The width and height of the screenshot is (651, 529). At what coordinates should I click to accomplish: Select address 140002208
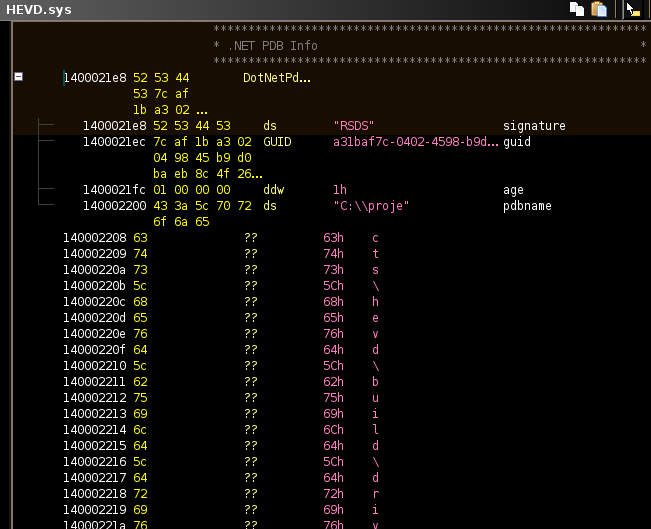pos(95,238)
